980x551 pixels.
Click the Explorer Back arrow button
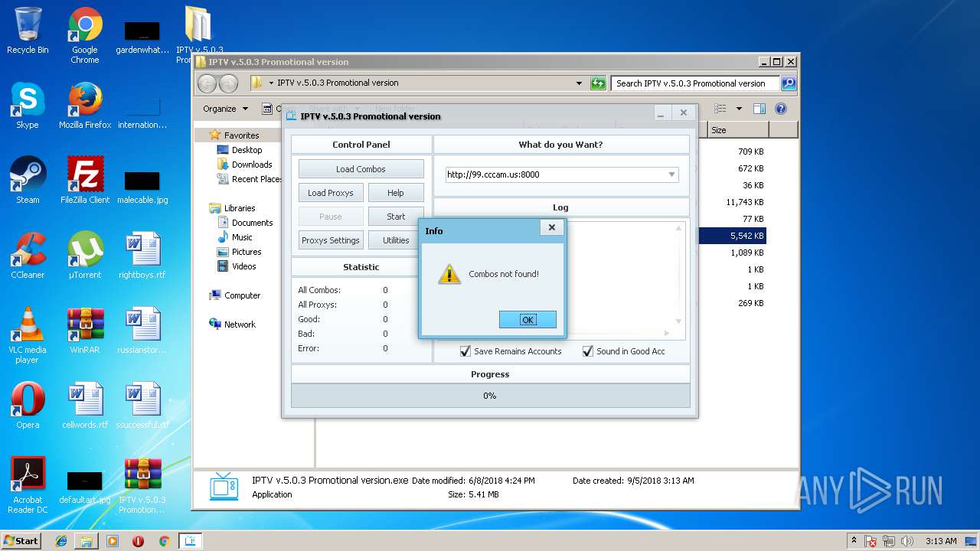click(x=207, y=83)
